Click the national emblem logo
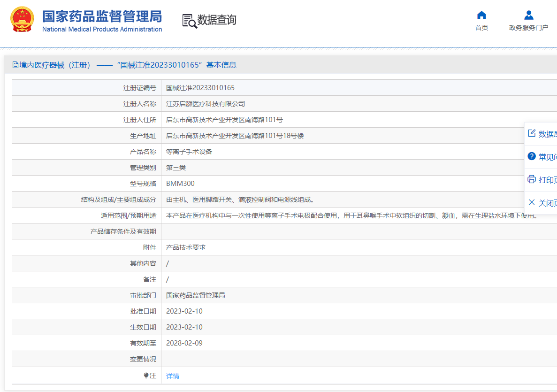Screen dimensions: 557x392 point(23,19)
